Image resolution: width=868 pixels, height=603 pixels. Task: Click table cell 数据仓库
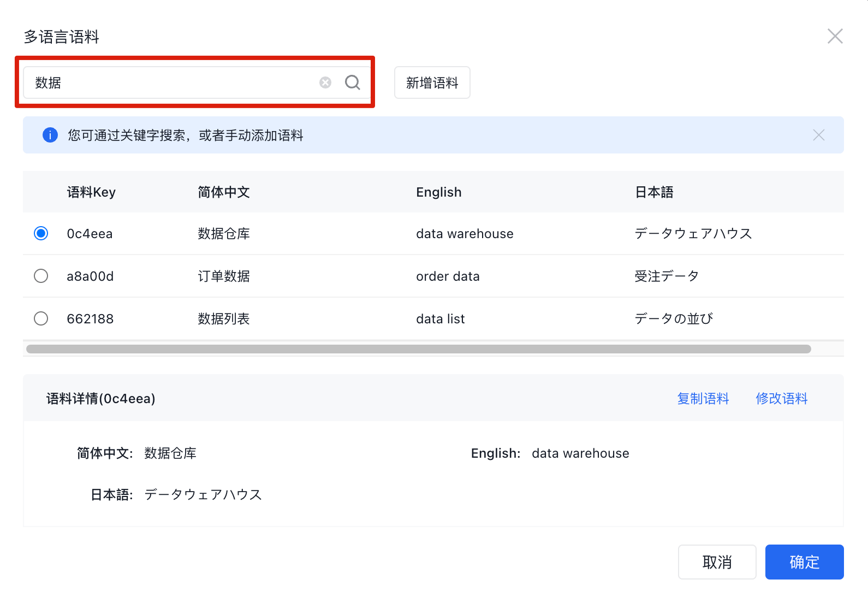[224, 234]
